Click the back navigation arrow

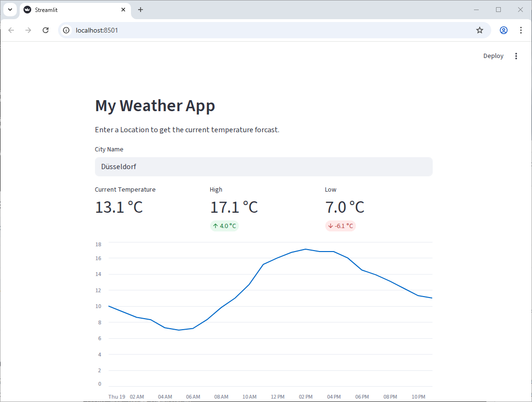11,30
